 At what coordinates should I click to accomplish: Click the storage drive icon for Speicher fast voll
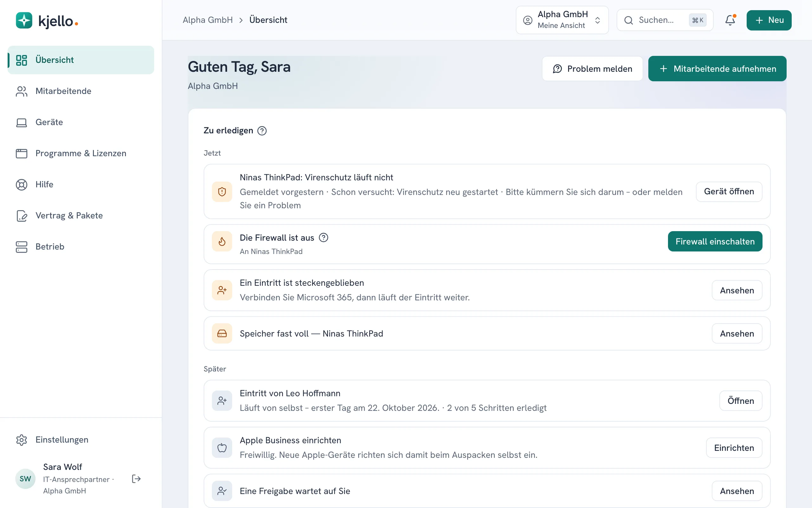(222, 333)
